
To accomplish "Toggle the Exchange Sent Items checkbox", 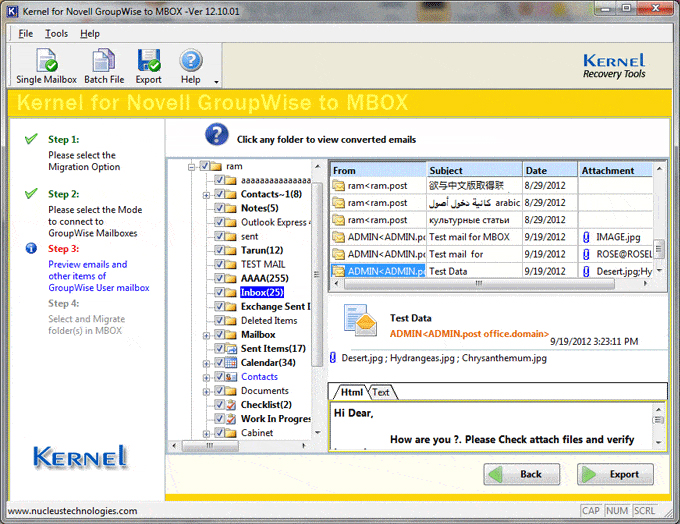I will coord(219,306).
